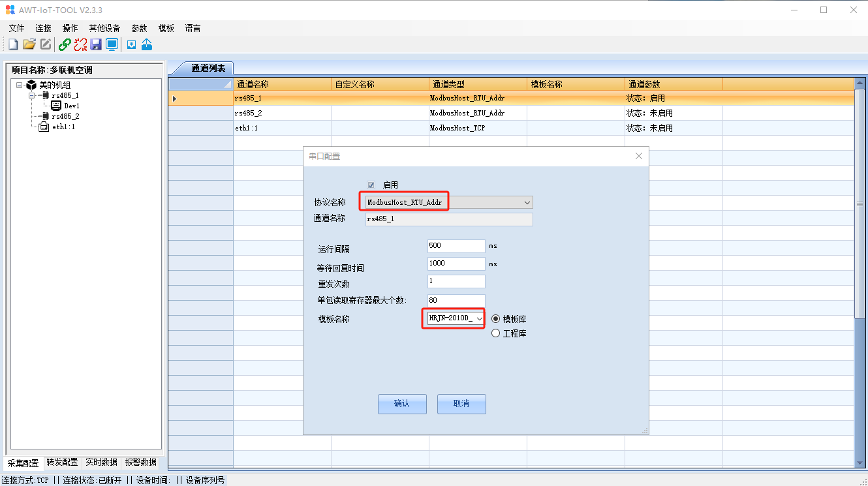Open the 模板名称 template dropdown
The image size is (868, 486).
[480, 318]
